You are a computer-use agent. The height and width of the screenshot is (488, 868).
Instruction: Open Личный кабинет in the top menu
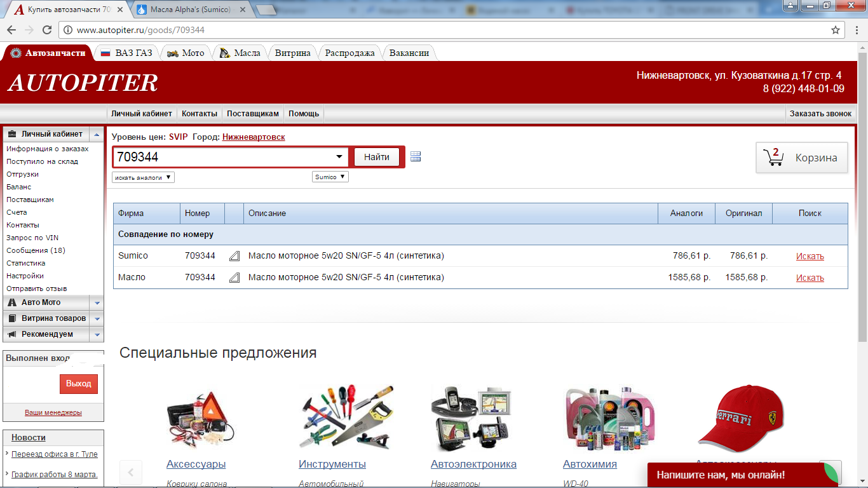pos(141,114)
